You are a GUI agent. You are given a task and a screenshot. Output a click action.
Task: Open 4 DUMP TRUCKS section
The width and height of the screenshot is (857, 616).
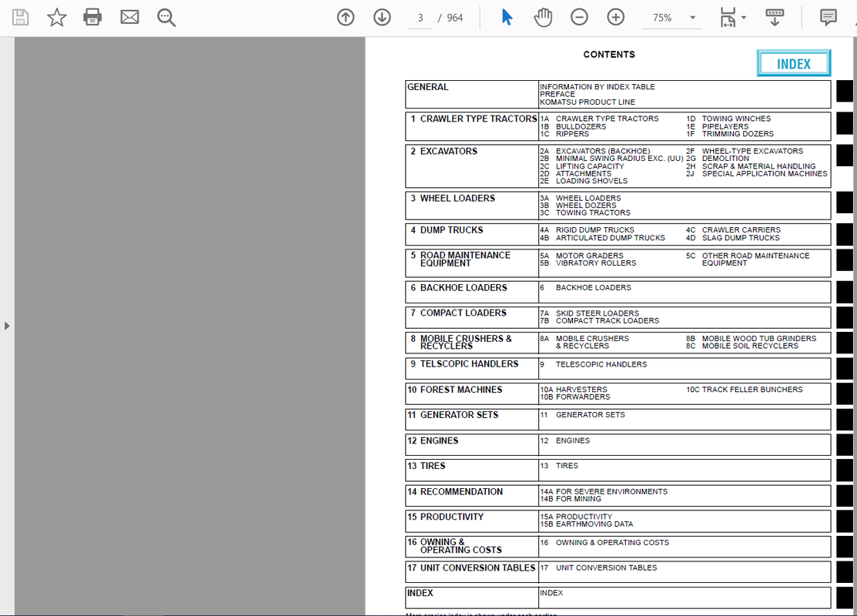click(x=446, y=230)
